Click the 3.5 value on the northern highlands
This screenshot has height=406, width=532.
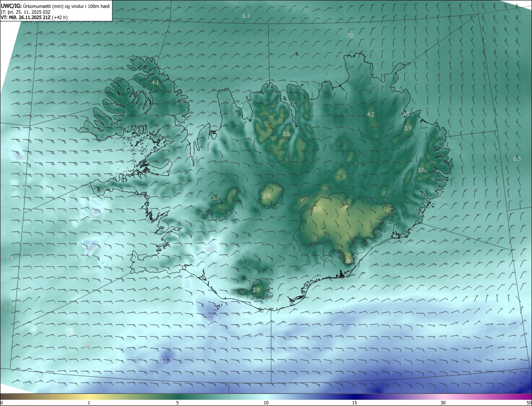[286, 134]
